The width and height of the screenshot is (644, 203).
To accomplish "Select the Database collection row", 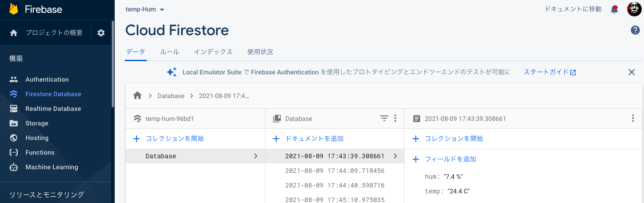I will [195, 156].
